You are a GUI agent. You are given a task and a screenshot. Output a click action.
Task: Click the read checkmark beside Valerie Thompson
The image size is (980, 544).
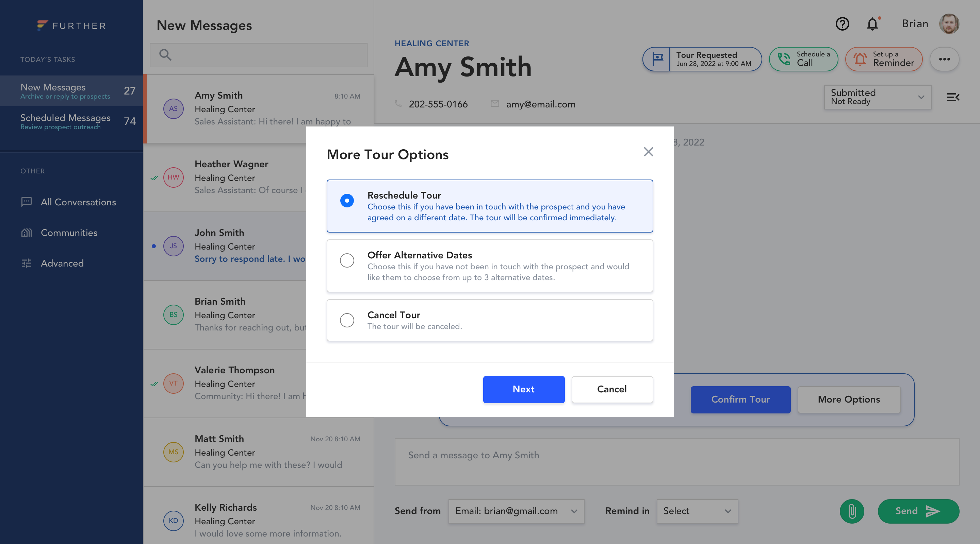pos(154,384)
